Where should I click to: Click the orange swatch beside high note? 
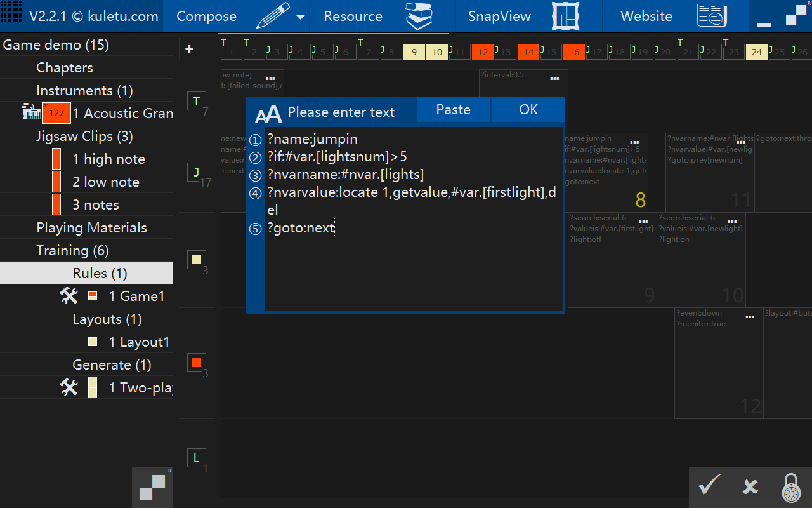tap(56, 159)
